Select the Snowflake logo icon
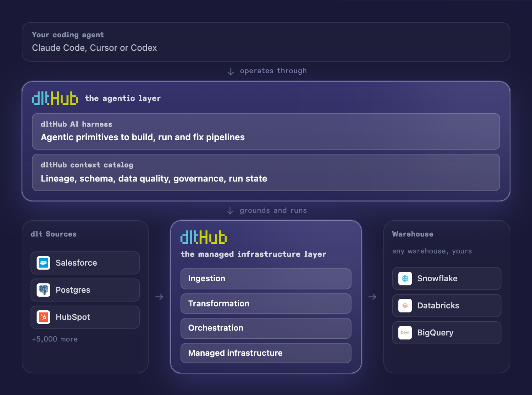Image resolution: width=532 pixels, height=395 pixels. 405,278
